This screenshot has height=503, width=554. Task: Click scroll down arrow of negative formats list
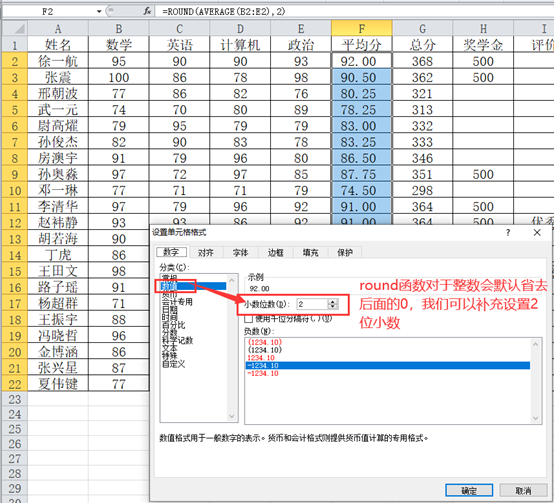536,418
